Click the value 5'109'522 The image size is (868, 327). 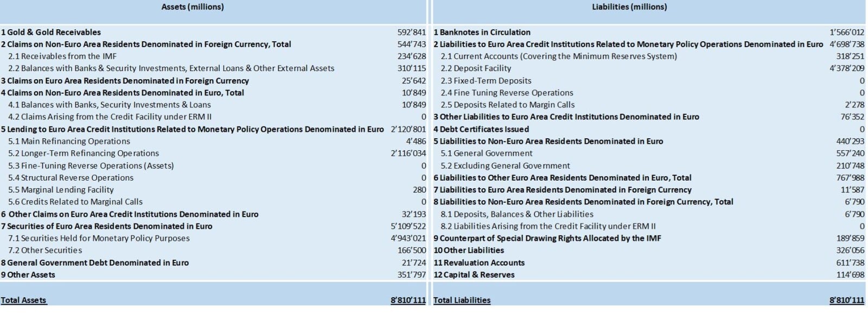pyautogui.click(x=409, y=226)
